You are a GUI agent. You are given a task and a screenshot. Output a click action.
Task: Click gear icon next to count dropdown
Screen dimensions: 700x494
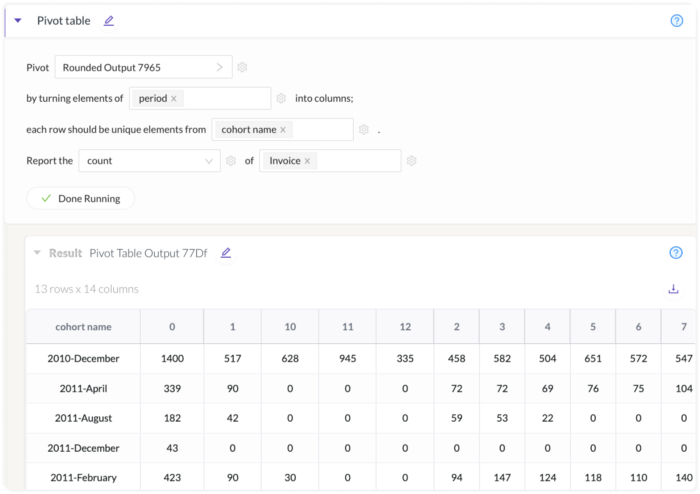(230, 161)
